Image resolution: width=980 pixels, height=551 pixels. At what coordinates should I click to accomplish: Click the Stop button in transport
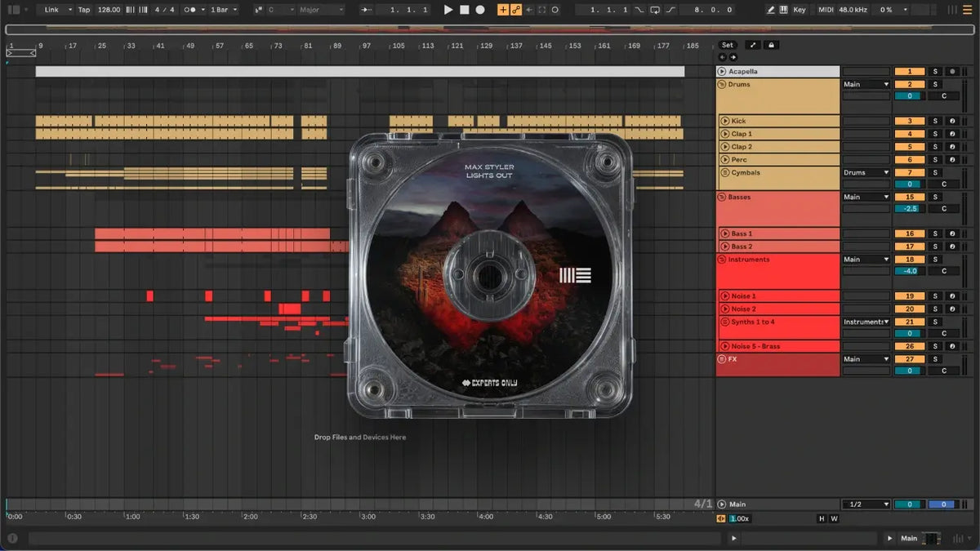tap(464, 10)
